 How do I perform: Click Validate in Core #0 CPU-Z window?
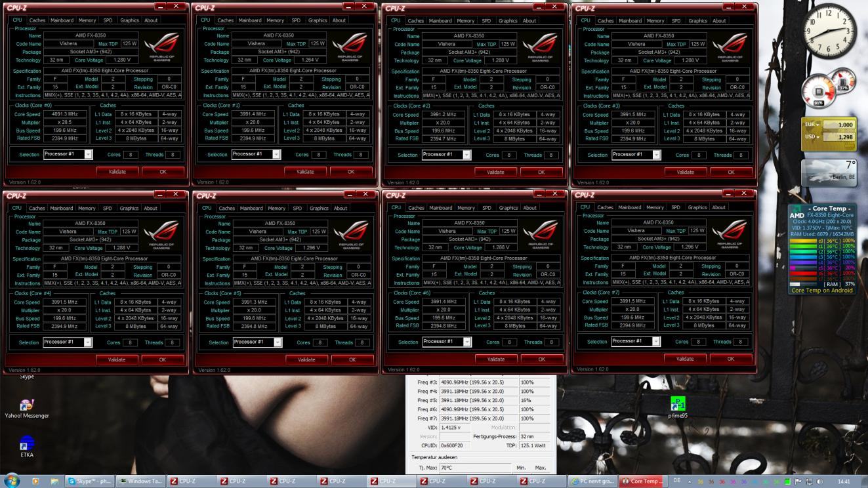(117, 171)
